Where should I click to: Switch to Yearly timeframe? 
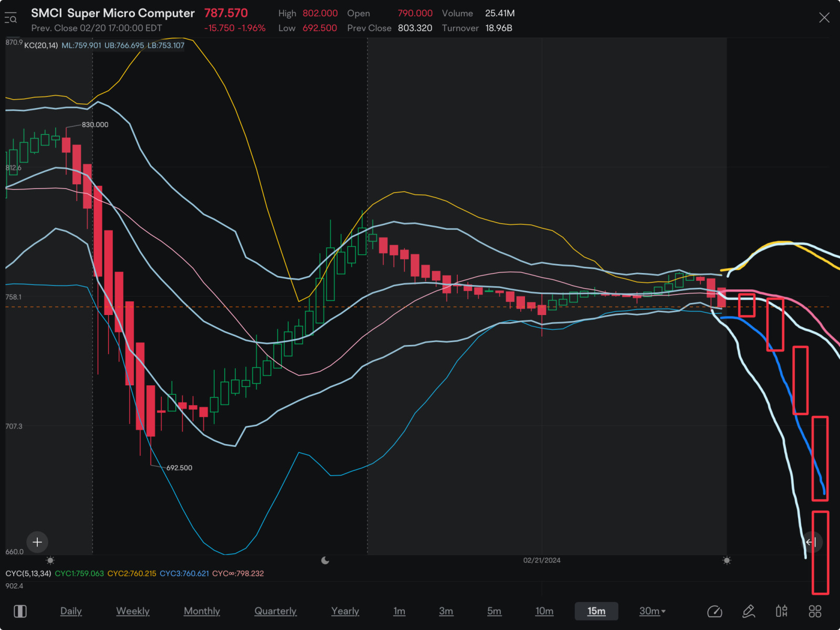[x=345, y=611]
